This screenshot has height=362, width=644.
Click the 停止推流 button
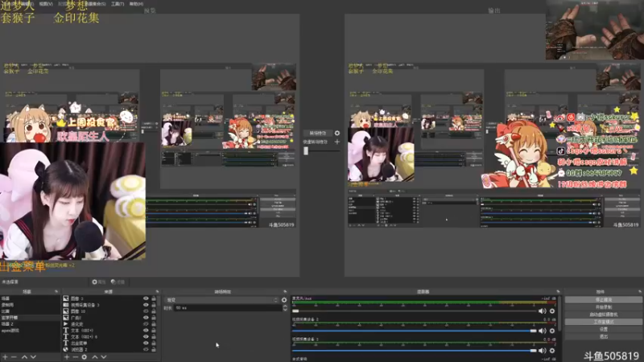[x=603, y=299]
